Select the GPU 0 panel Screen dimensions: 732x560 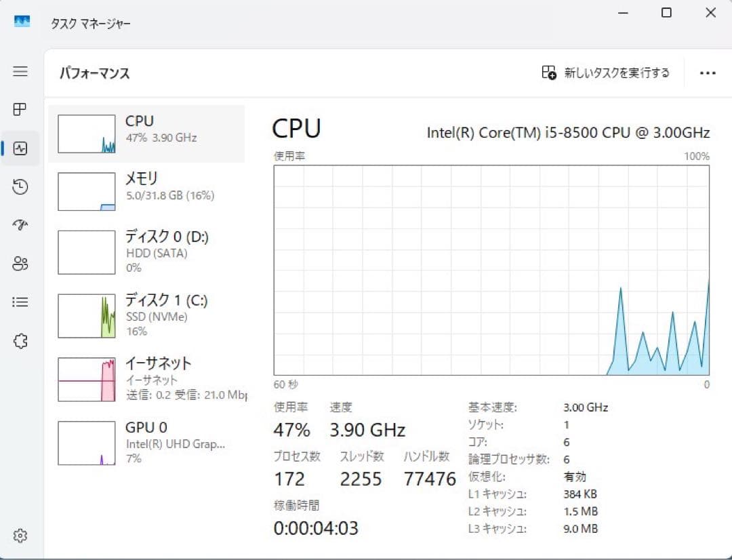click(147, 442)
